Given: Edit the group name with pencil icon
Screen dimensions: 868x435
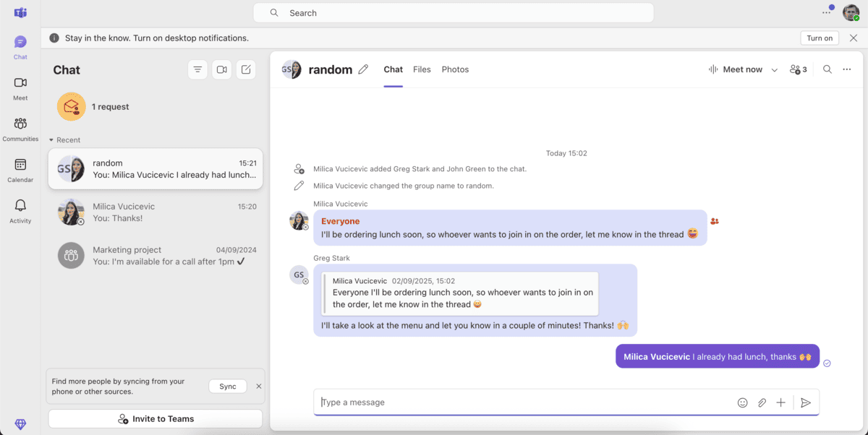Looking at the screenshot, I should click(363, 69).
